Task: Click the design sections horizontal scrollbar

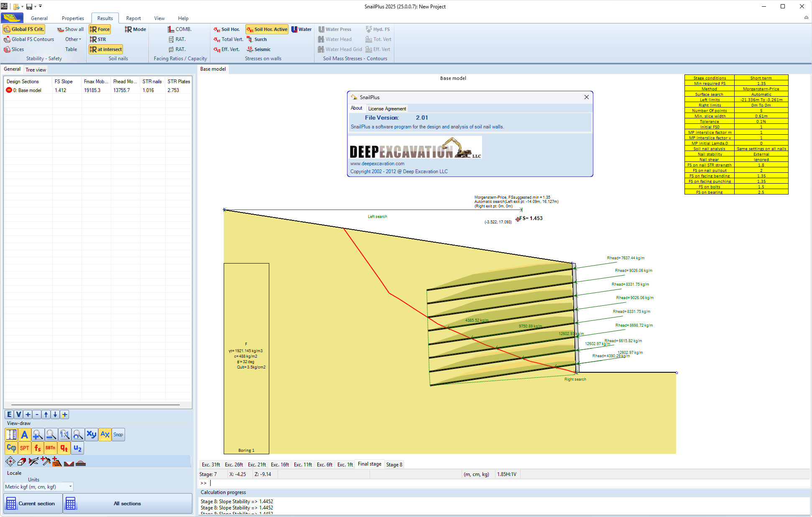Action: [95, 405]
